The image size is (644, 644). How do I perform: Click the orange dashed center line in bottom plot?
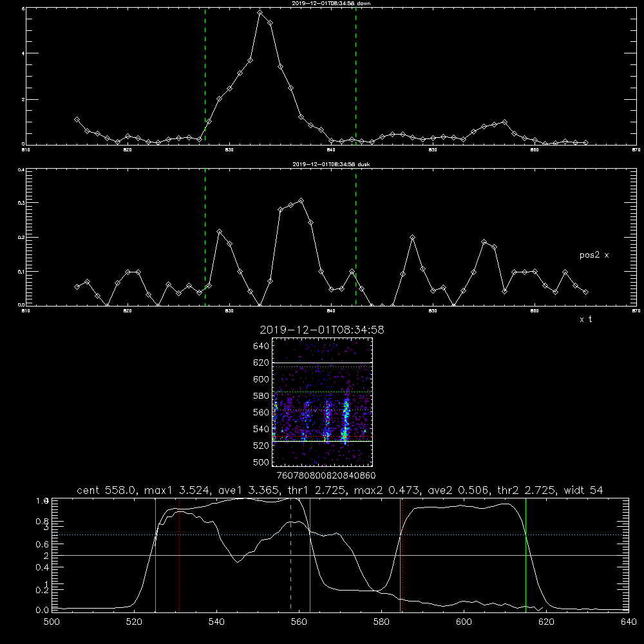[291, 554]
